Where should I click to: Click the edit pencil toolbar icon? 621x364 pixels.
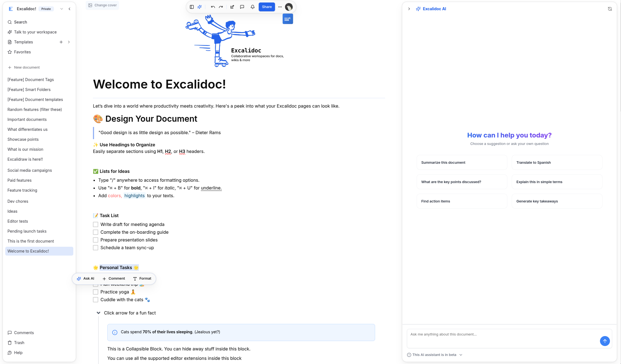[232, 7]
